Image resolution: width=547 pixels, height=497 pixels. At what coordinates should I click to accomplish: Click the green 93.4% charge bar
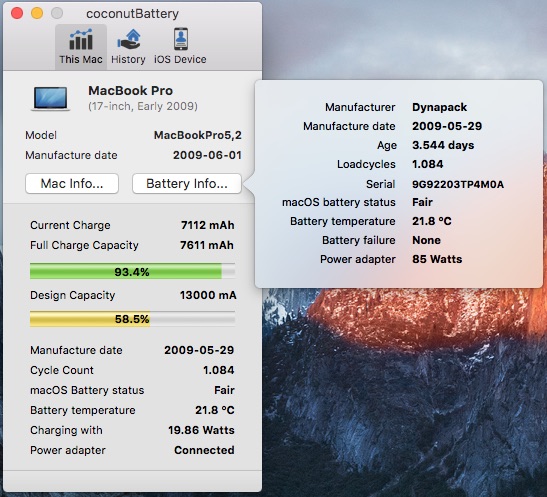coord(132,271)
